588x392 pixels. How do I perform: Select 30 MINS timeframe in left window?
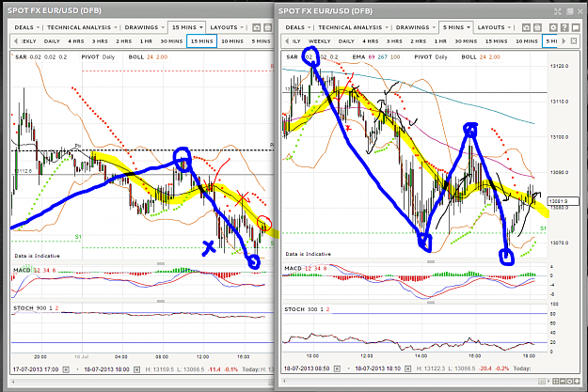click(171, 41)
